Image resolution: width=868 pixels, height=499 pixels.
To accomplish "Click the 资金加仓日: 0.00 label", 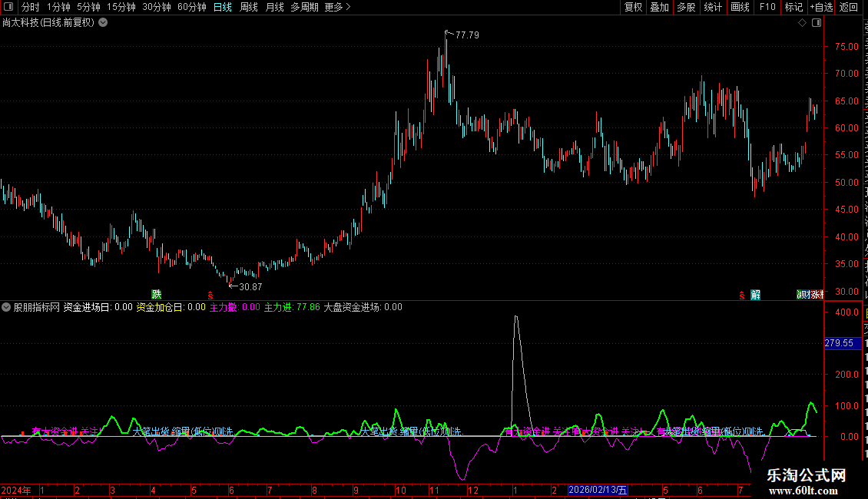I will tap(171, 307).
